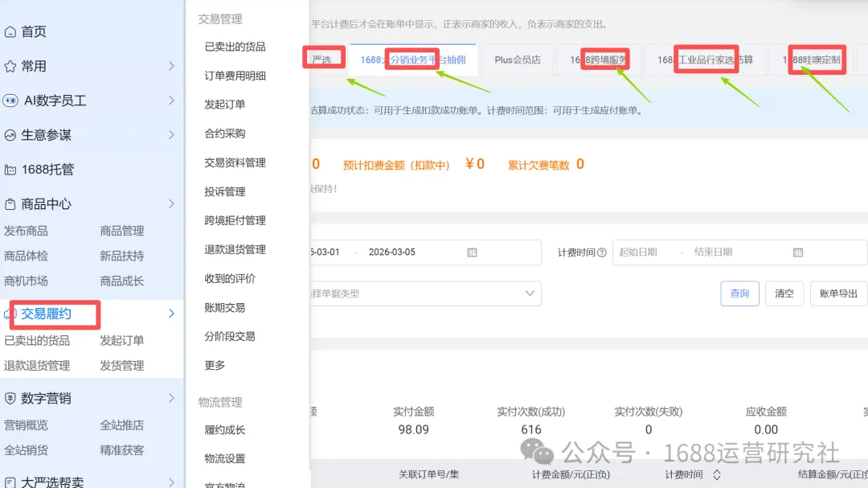Image resolution: width=868 pixels, height=488 pixels.
Task: Click the star icon beside 常用
Action: [10, 67]
